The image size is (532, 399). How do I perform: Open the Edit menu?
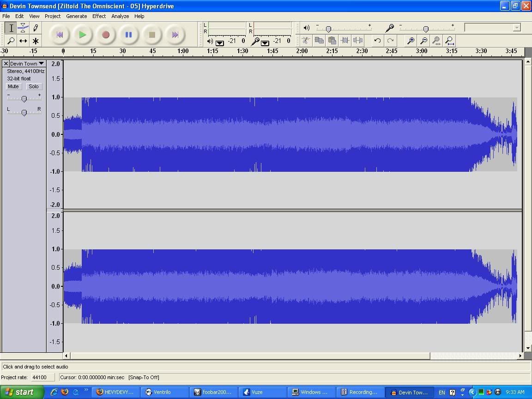click(x=19, y=16)
